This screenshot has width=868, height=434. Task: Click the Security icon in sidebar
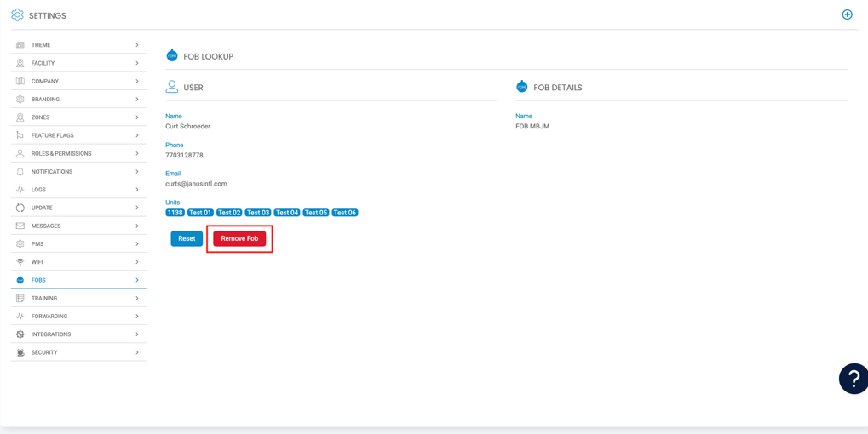[x=20, y=352]
